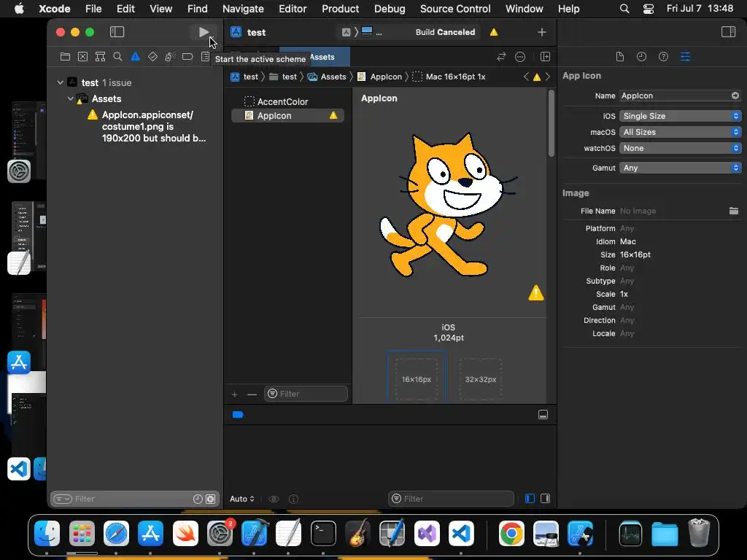Open the macOS All Sizes dropdown
Viewport: 747px width, 560px height.
pos(681,133)
